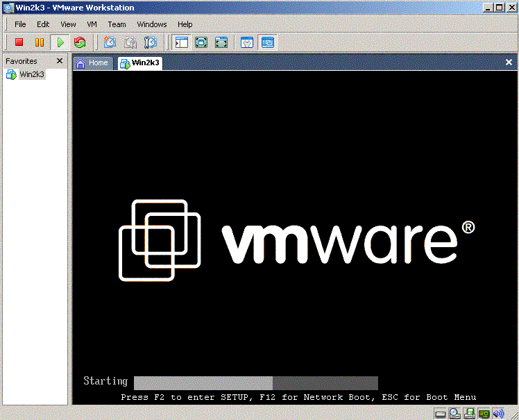Switch to full screen mode icon
This screenshot has width=519, height=420.
point(201,42)
